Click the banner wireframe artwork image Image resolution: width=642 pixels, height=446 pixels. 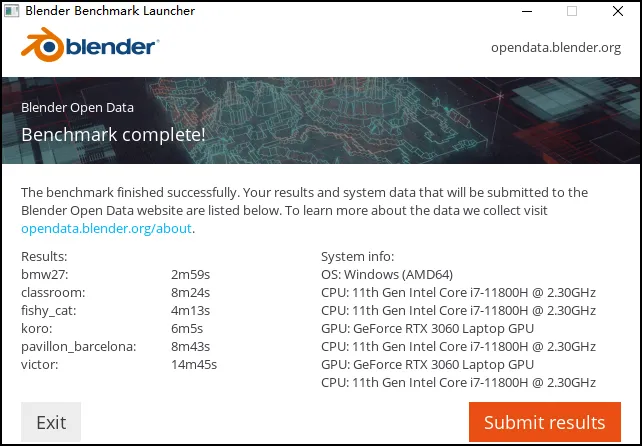[x=321, y=120]
